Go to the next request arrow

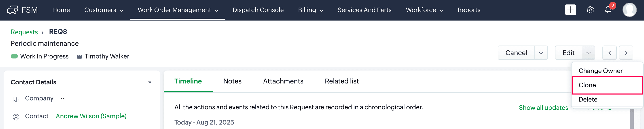pos(626,53)
